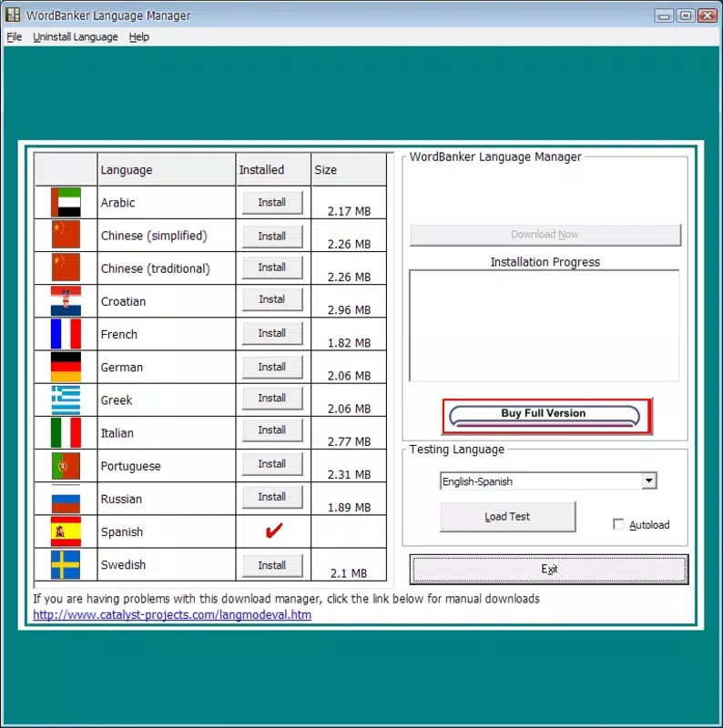
Task: Click the 1.89 MB size cell
Action: 349,499
